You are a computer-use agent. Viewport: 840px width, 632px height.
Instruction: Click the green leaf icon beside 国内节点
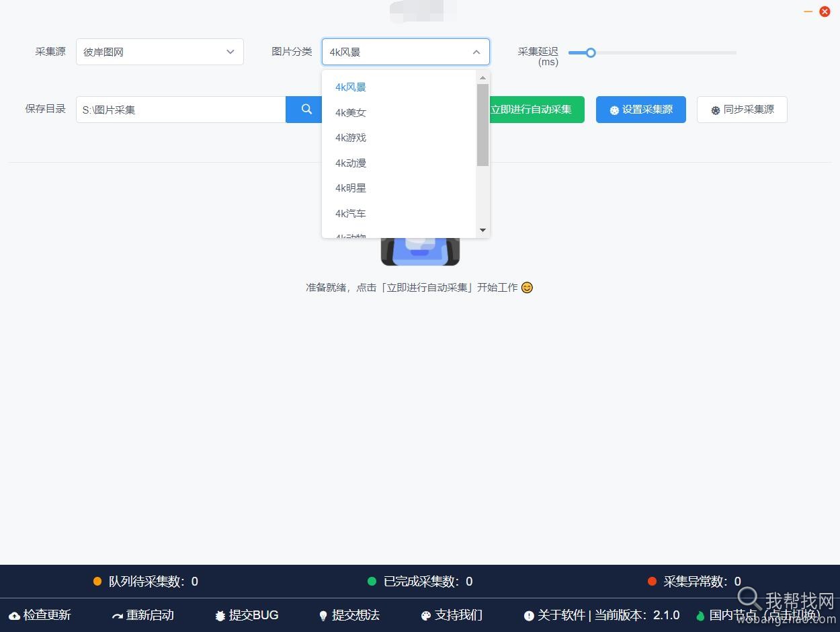click(701, 616)
